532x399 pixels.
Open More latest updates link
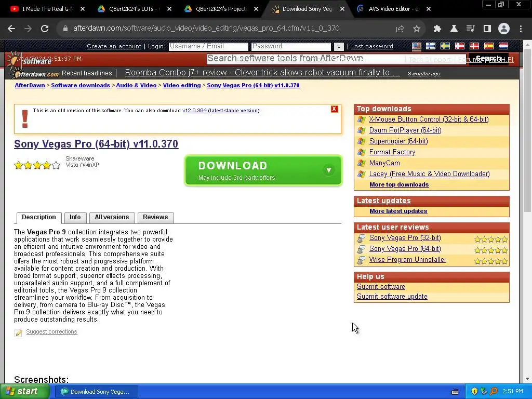[x=398, y=211]
